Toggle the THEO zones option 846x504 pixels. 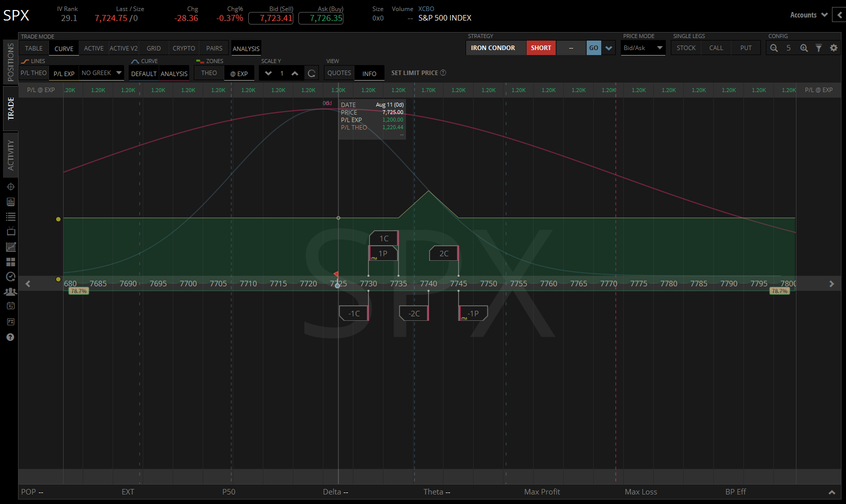tap(209, 73)
